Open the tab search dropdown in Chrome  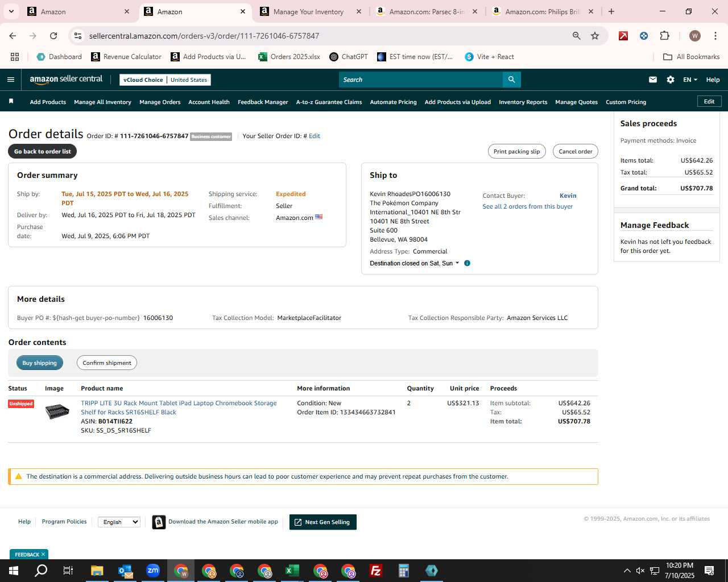(11, 11)
